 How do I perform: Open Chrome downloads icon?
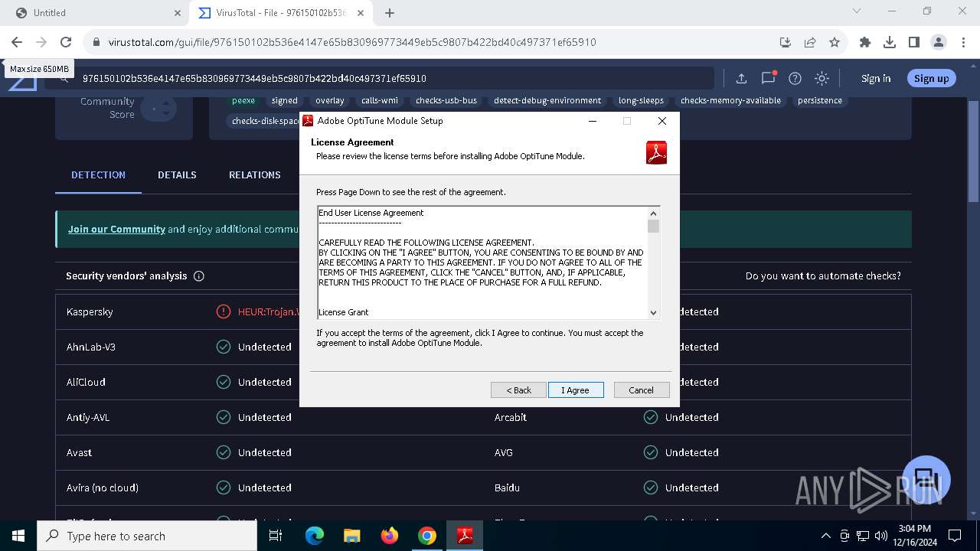pyautogui.click(x=890, y=42)
